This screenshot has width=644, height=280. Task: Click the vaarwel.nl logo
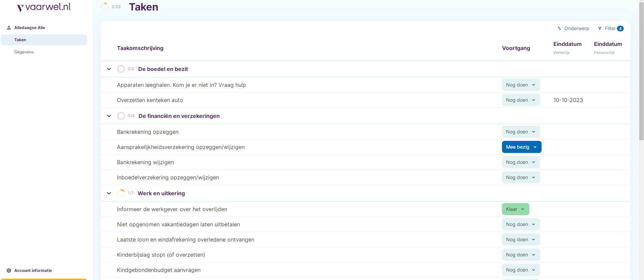pos(44,7)
